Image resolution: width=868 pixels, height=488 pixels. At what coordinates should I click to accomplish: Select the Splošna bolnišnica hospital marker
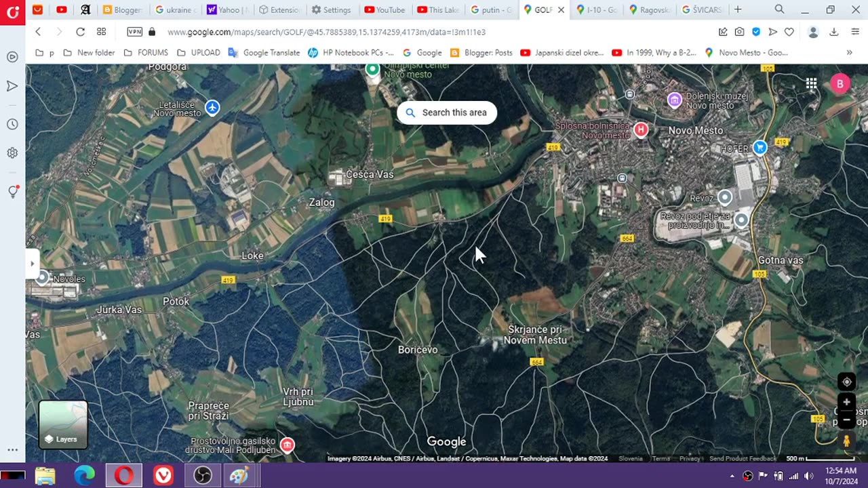pyautogui.click(x=641, y=129)
